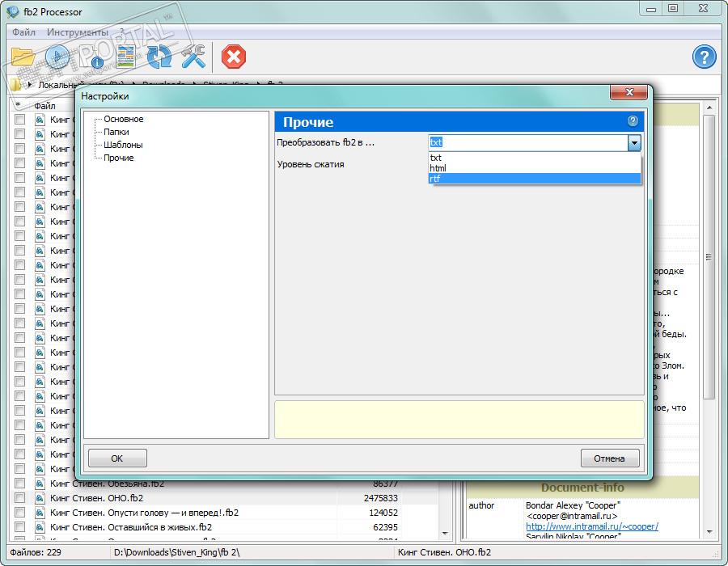Click the info panel scrollbar down arrow
Screen dimensions: 728x566
coord(709,532)
